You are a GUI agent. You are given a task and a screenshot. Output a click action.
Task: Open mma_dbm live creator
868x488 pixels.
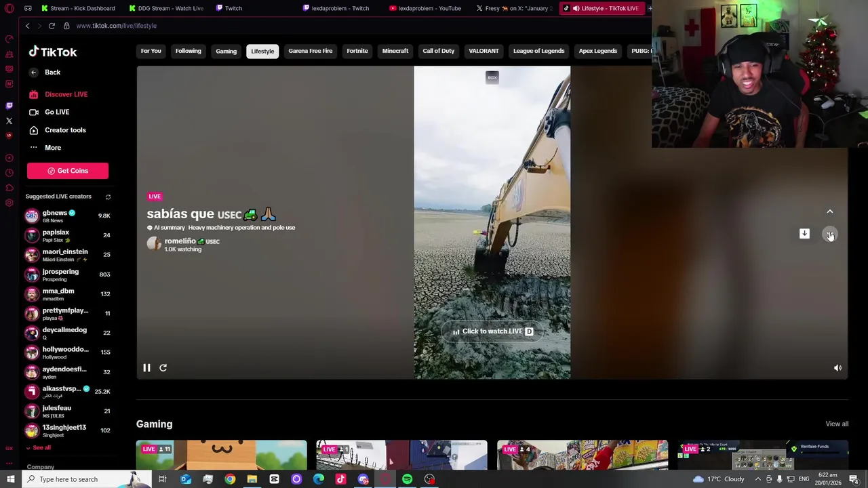[67, 293]
